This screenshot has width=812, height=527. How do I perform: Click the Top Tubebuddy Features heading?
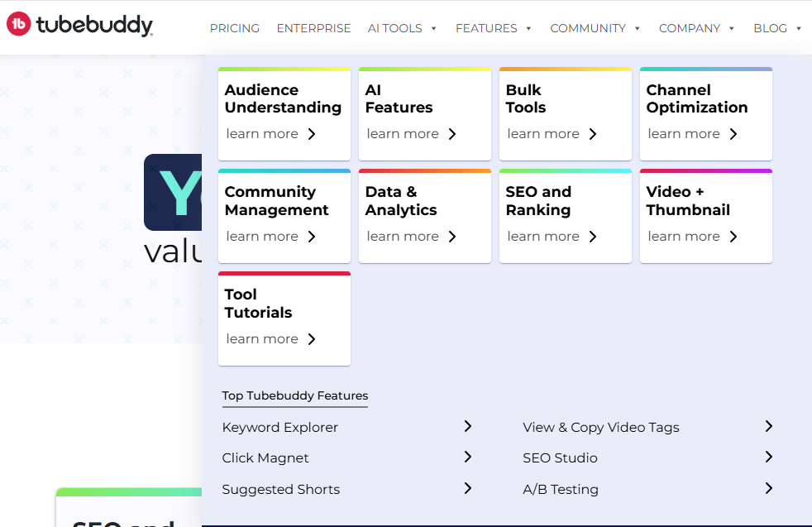(x=295, y=395)
